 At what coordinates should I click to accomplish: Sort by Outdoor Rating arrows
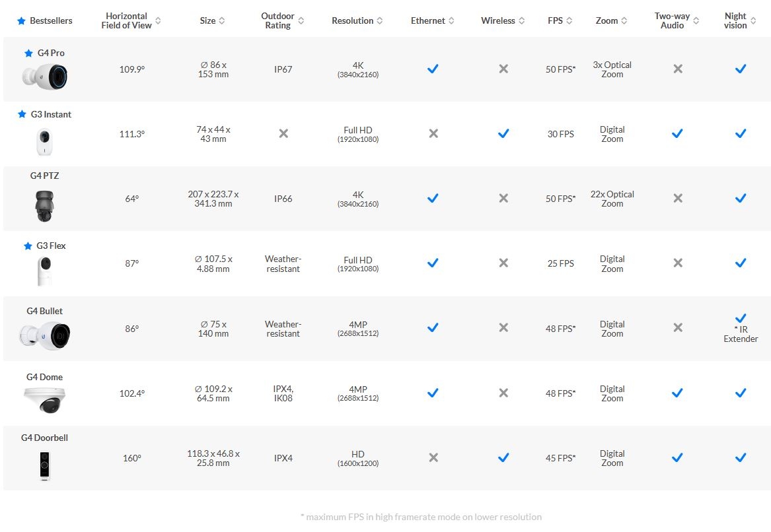pyautogui.click(x=301, y=20)
